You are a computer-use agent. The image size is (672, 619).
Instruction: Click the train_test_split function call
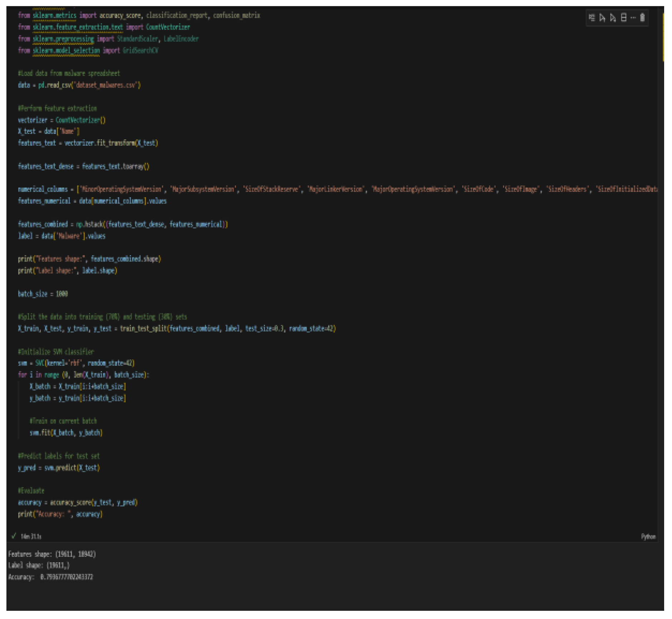(143, 329)
